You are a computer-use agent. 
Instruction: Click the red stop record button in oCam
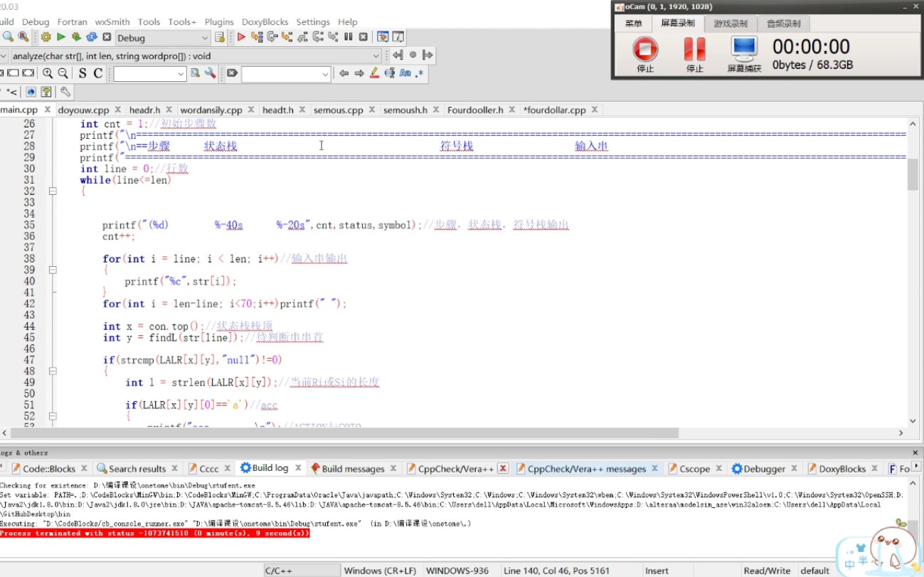pyautogui.click(x=645, y=49)
